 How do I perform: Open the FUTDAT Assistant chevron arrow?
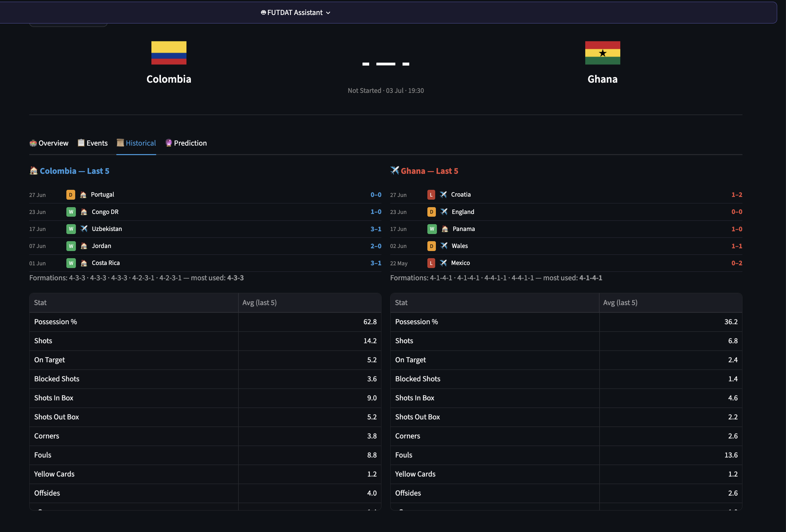[328, 13]
